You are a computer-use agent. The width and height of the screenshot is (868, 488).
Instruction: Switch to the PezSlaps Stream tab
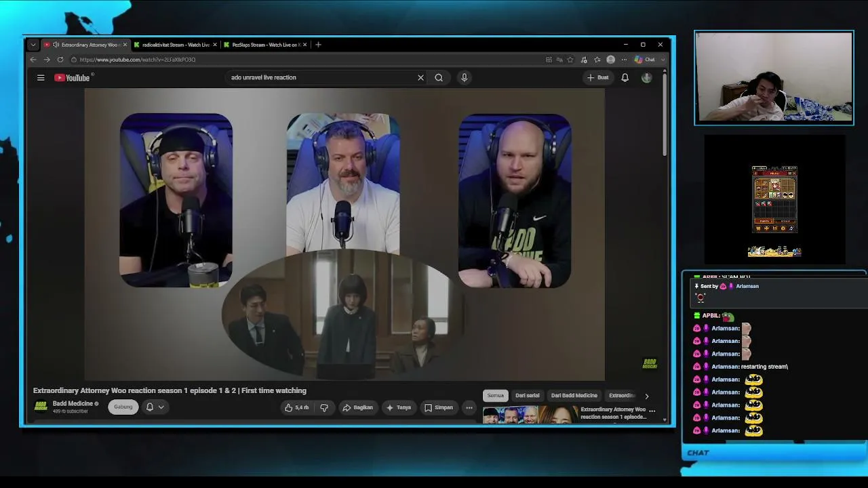(266, 45)
